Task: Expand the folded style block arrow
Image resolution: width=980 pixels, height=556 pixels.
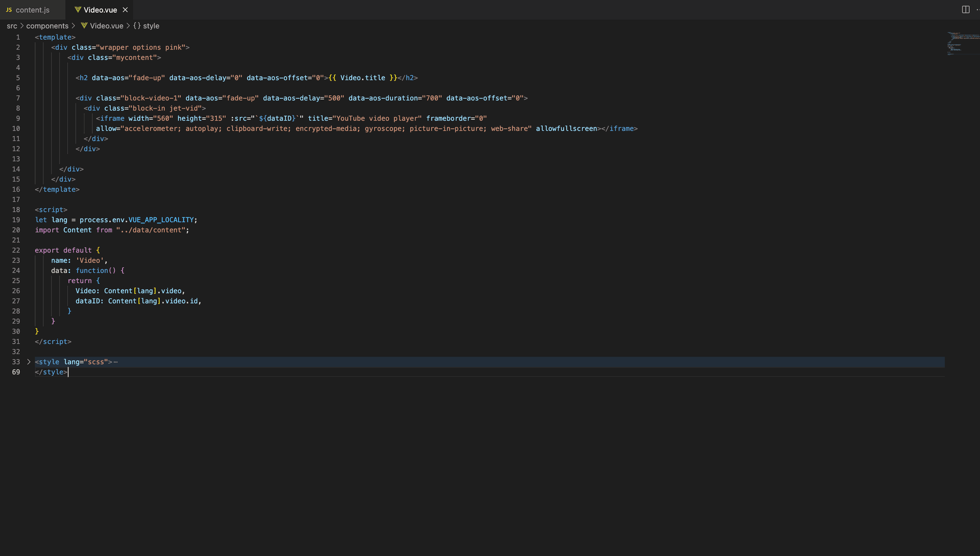Action: click(29, 362)
